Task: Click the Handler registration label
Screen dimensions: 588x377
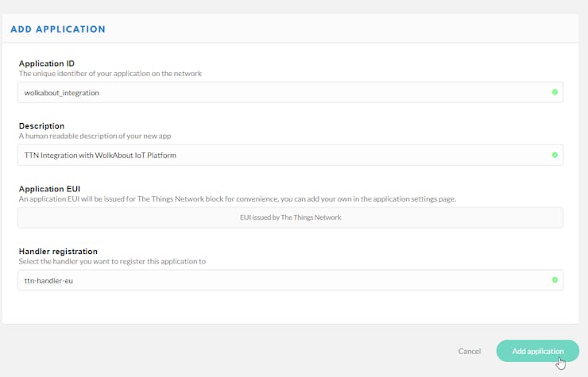Action: (58, 251)
